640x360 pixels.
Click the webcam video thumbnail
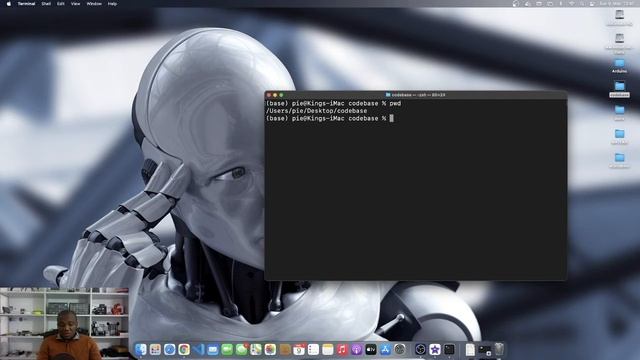click(64, 324)
